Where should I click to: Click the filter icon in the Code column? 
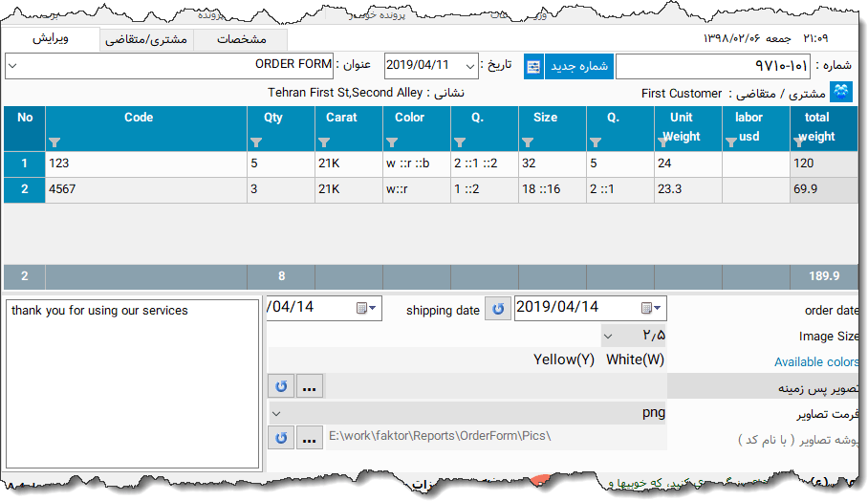click(x=54, y=142)
